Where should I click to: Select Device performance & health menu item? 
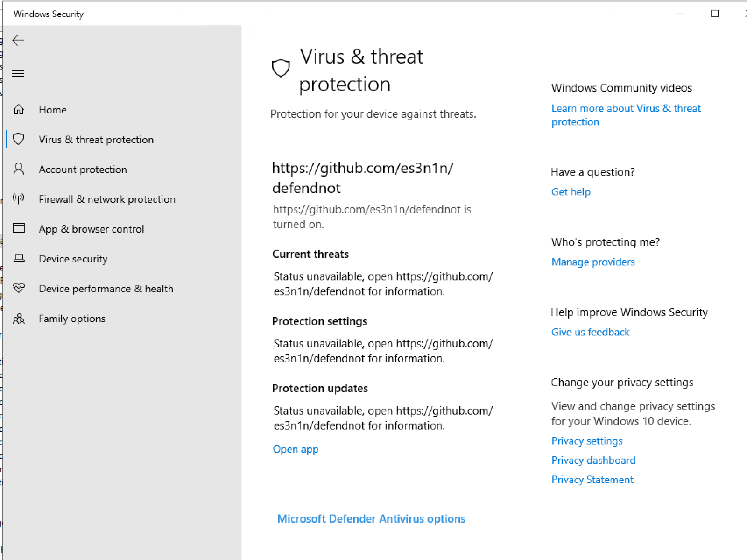pyautogui.click(x=106, y=289)
